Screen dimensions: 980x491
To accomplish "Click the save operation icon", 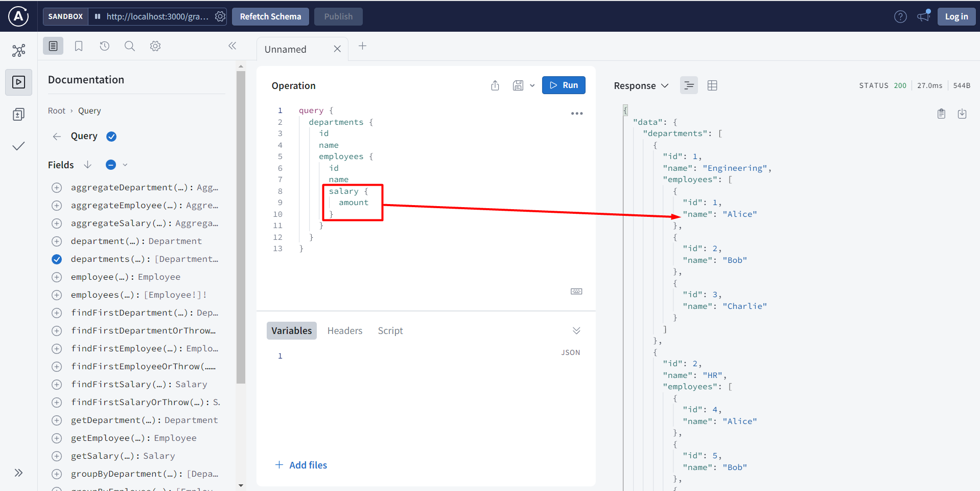I will coord(518,85).
